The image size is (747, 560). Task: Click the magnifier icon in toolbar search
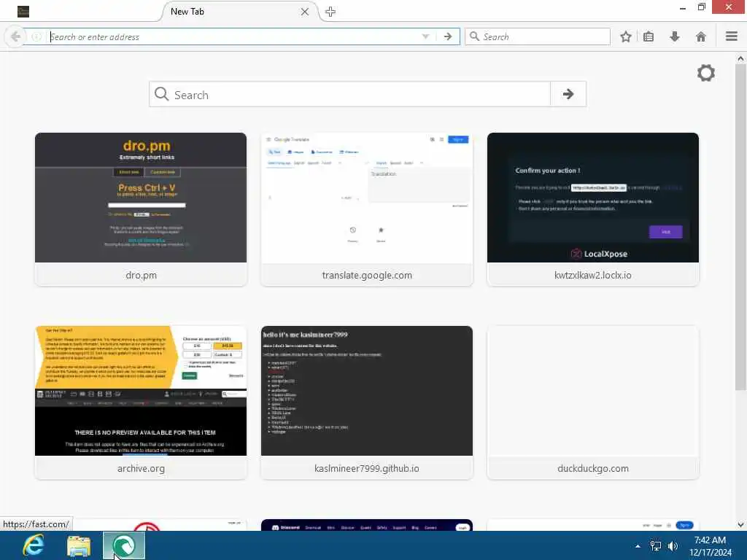coord(474,36)
